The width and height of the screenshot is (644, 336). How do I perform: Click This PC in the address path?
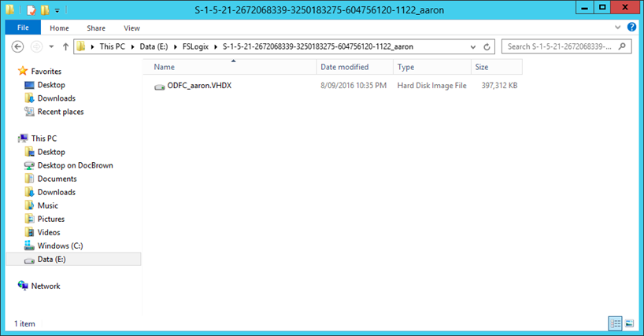pyautogui.click(x=112, y=46)
